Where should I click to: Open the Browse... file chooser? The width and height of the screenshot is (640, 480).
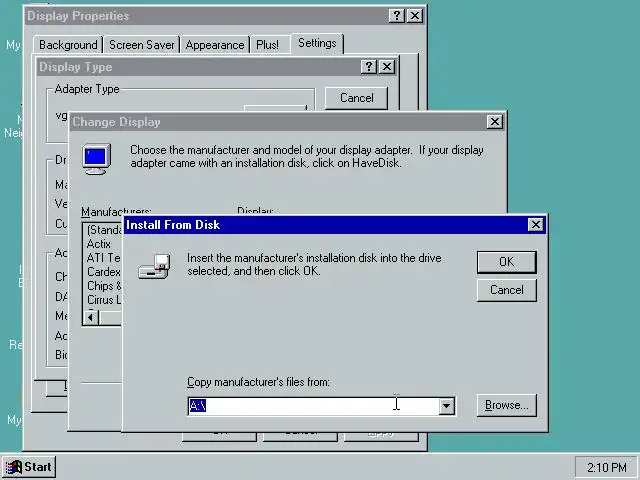tap(506, 405)
